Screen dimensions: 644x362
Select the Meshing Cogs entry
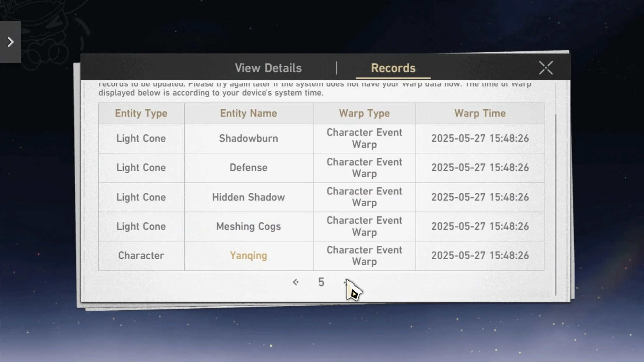tap(248, 226)
